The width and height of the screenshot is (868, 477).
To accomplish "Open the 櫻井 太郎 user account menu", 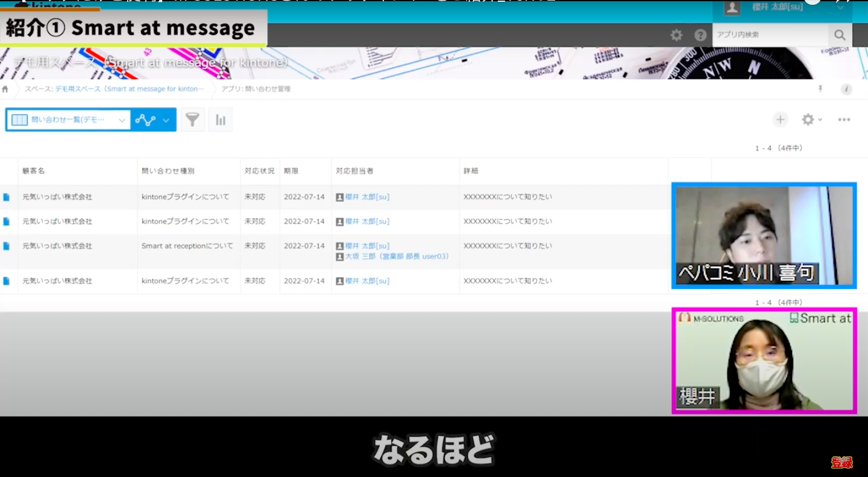I will coord(784,7).
